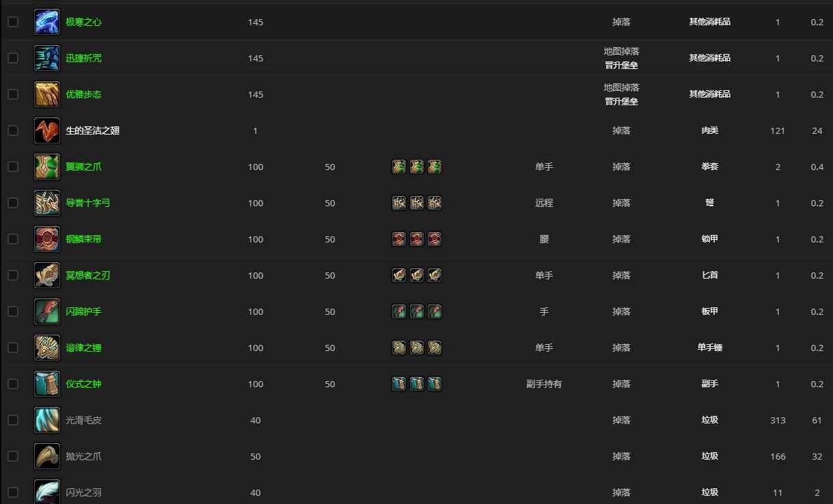Click middle small variant icon in 十字弓 row

[x=417, y=203]
